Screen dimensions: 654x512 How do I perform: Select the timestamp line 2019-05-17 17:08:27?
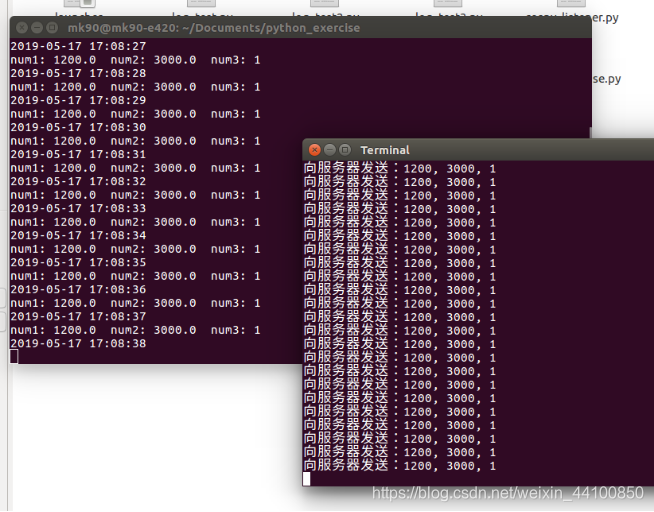tap(78, 46)
